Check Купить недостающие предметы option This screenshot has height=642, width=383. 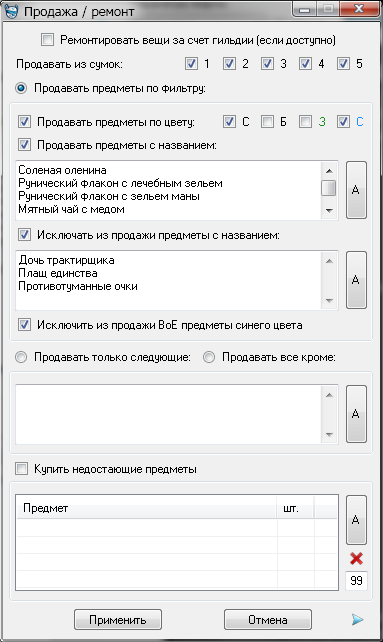click(x=21, y=468)
